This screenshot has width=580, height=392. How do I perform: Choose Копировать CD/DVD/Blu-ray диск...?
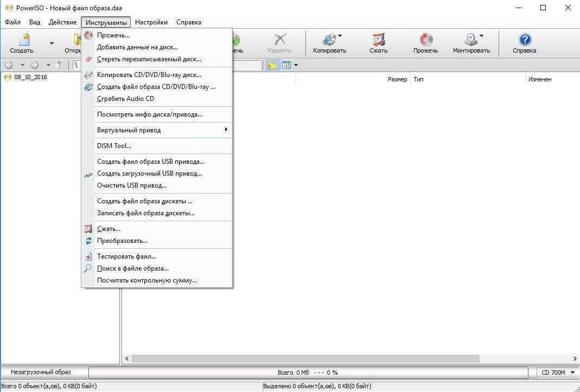point(157,75)
